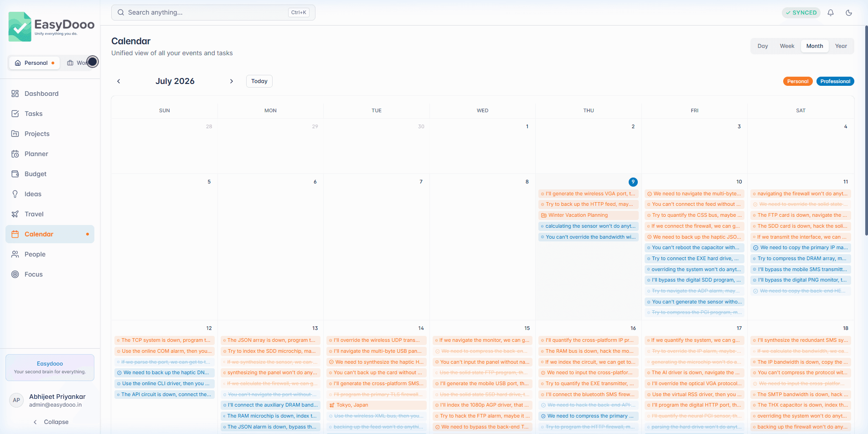Select day 9 in the calendar
Viewport: 868px width, 434px height.
pyautogui.click(x=633, y=182)
